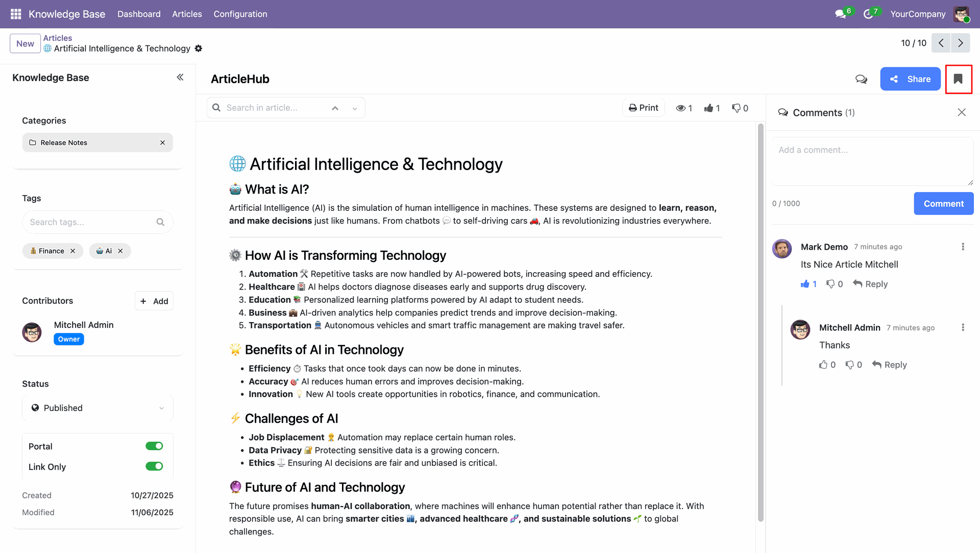This screenshot has width=980, height=553.
Task: Open the activities clock icon in navbar
Action: point(868,14)
